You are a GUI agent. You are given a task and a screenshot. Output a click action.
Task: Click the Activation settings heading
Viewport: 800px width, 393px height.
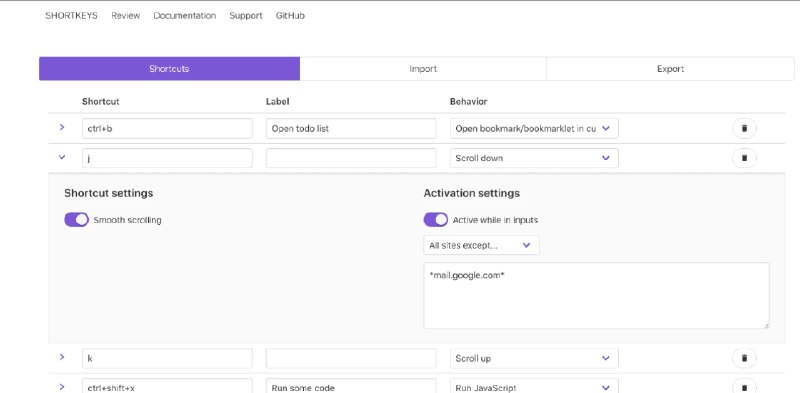(x=471, y=193)
